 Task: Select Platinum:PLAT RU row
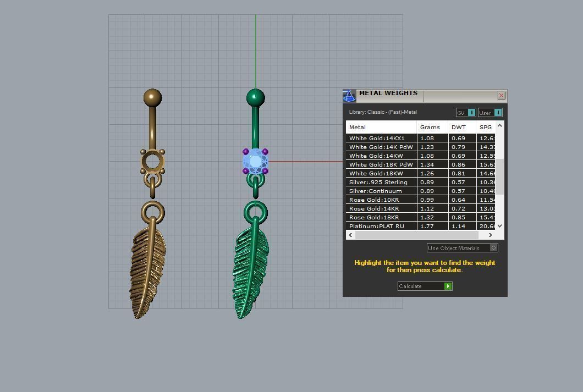click(421, 226)
